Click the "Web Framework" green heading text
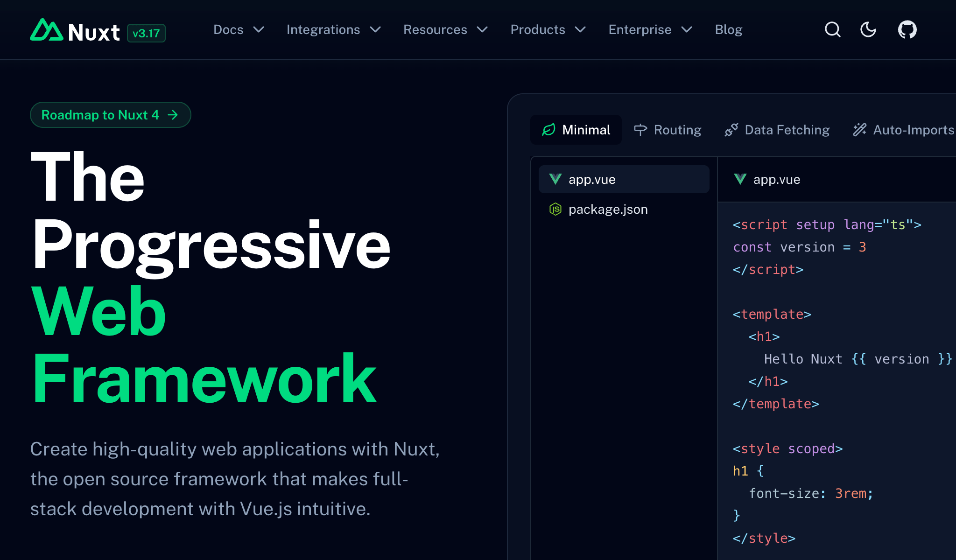 (204, 345)
